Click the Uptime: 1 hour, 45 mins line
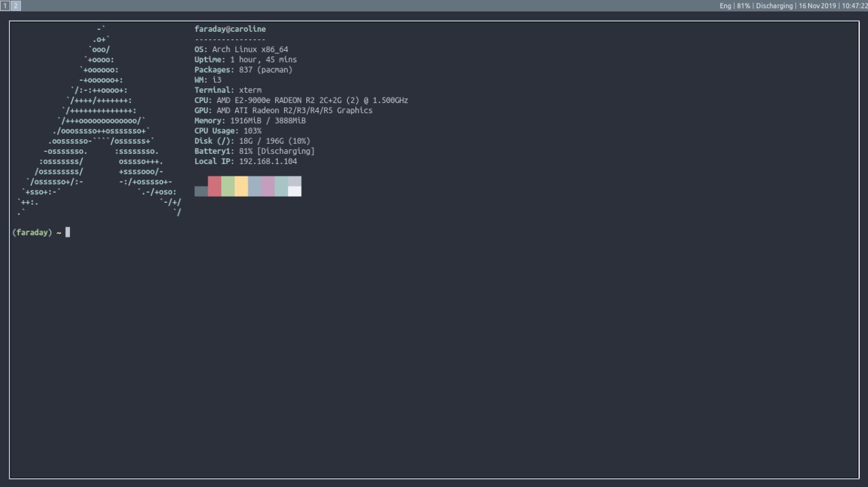868x487 pixels. click(245, 60)
